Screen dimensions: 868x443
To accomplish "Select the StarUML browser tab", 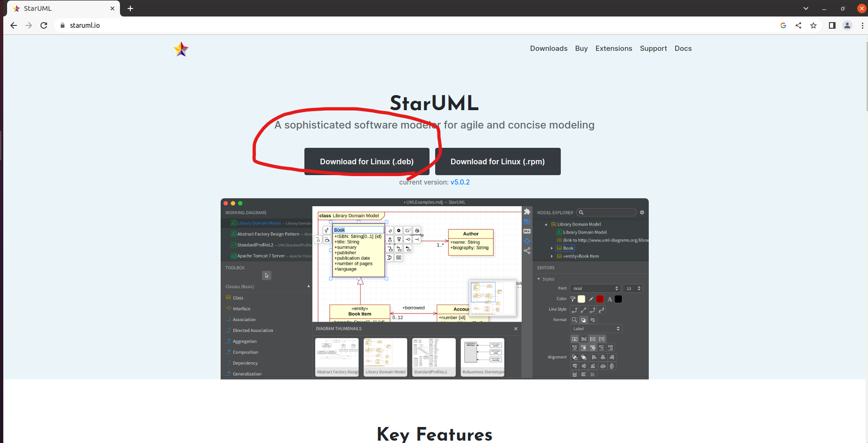I will coord(64,8).
